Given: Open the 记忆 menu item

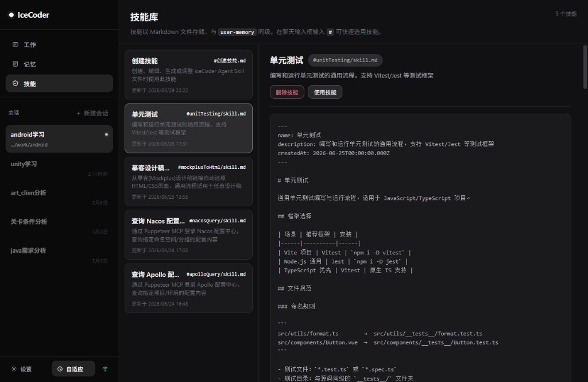Looking at the screenshot, I should point(59,64).
